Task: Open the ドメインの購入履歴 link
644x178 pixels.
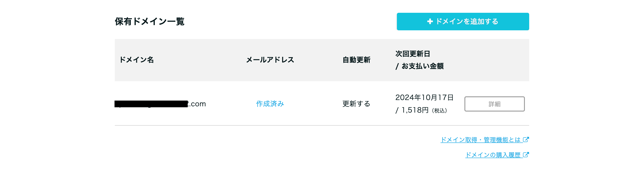Action: pyautogui.click(x=492, y=155)
